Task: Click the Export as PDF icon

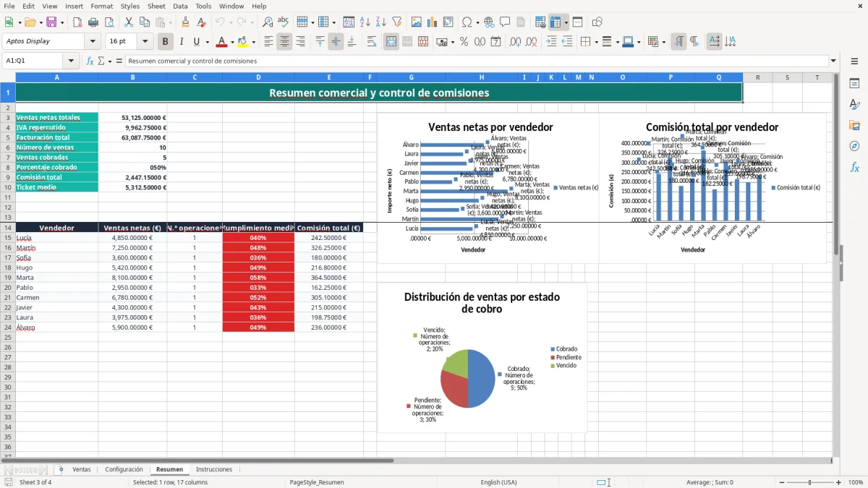Action: point(77,22)
